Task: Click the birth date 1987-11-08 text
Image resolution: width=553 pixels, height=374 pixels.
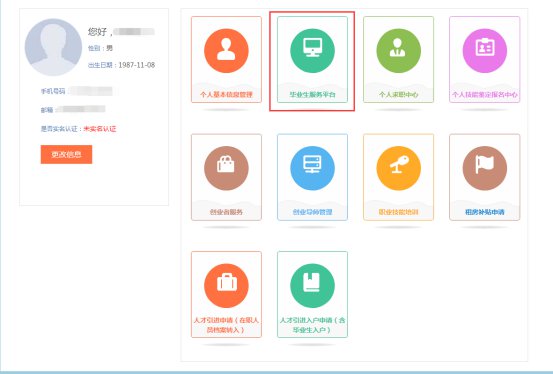Action: point(136,65)
